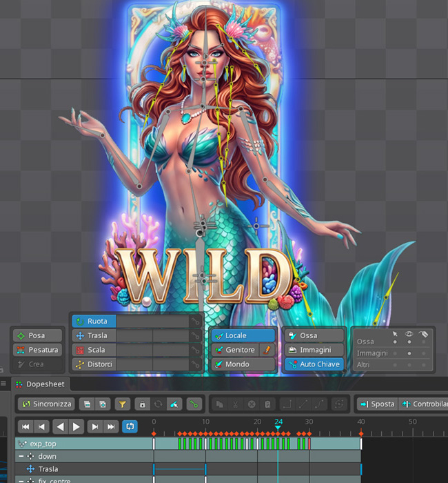448x483 pixels.
Task: Set a key for Ruota
Action: pos(195,322)
